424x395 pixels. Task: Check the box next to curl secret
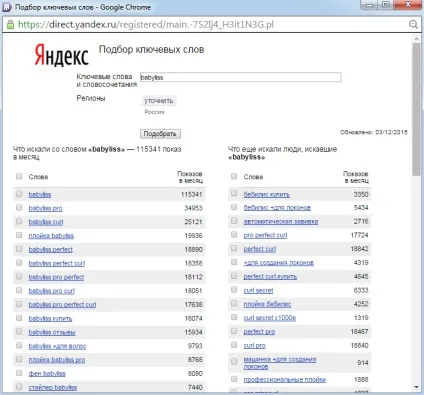coord(234,290)
